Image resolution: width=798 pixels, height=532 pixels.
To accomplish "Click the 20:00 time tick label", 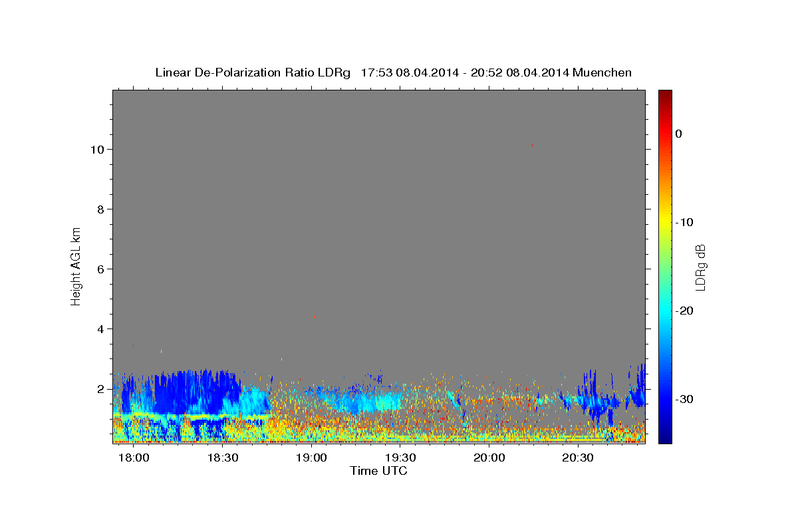I will click(489, 458).
